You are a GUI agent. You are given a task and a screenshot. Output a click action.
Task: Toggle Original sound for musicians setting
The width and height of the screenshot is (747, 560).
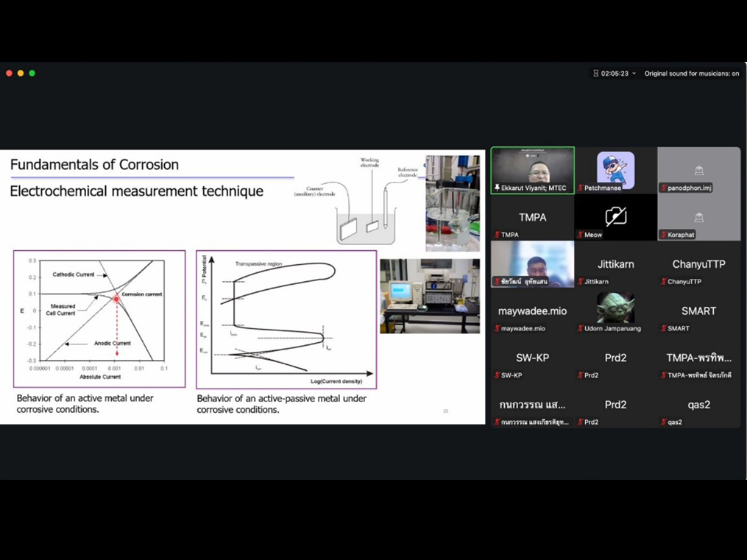pos(691,74)
